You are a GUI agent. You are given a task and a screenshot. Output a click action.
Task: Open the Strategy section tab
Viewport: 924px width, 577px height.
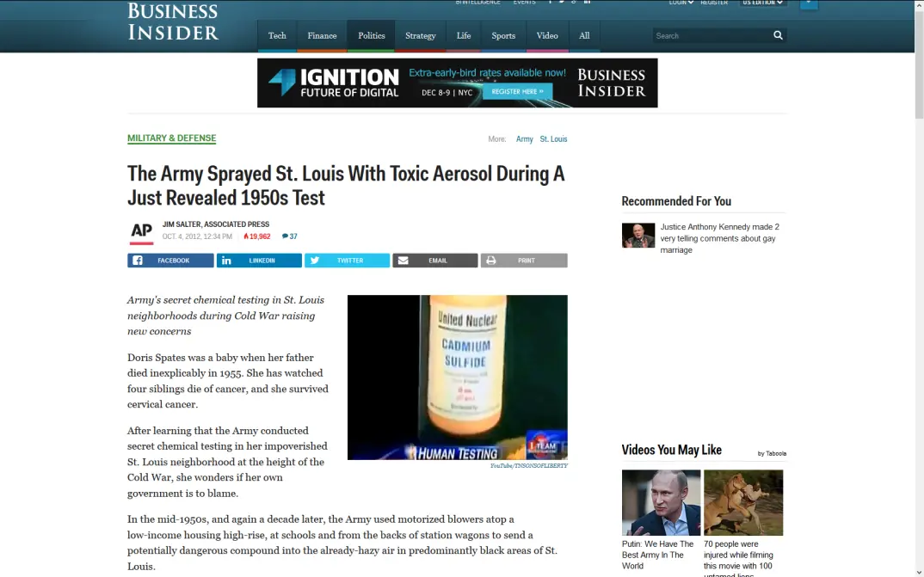coord(420,36)
